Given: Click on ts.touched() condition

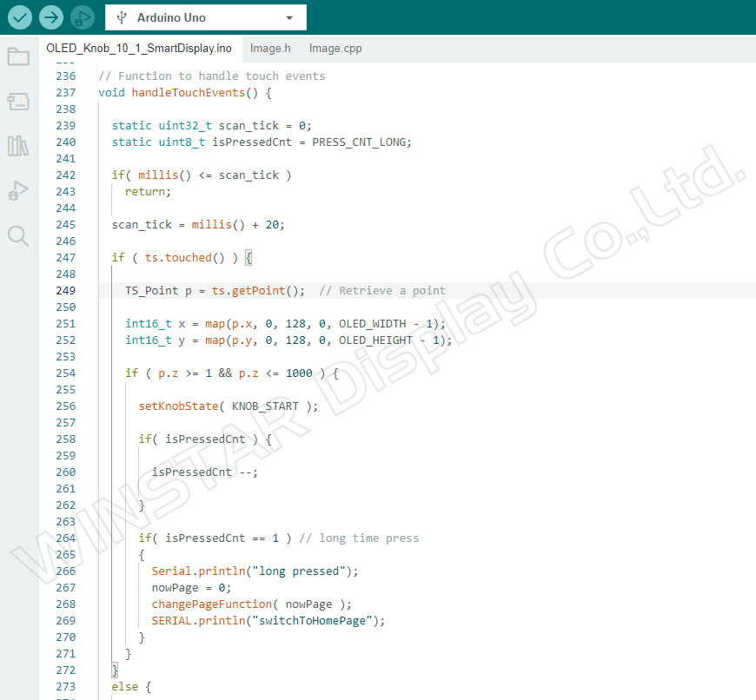Looking at the screenshot, I should click(x=185, y=258).
